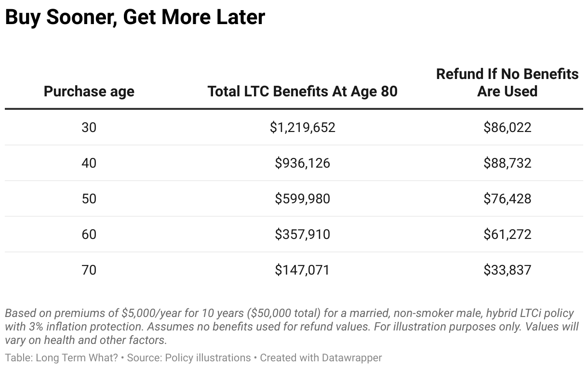The image size is (588, 369).
Task: Select the $1,219,652 benefits value
Action: (302, 128)
